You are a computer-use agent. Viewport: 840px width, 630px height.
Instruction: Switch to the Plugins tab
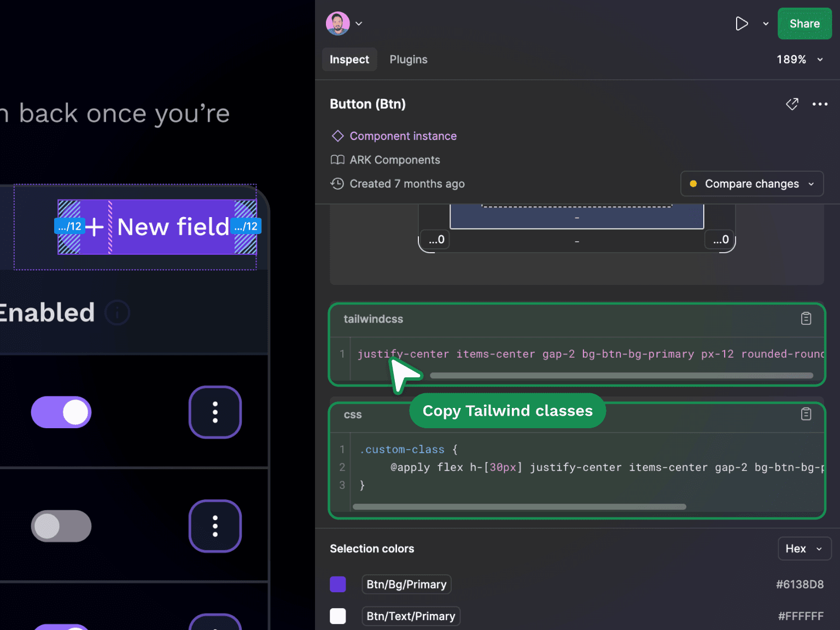[409, 59]
